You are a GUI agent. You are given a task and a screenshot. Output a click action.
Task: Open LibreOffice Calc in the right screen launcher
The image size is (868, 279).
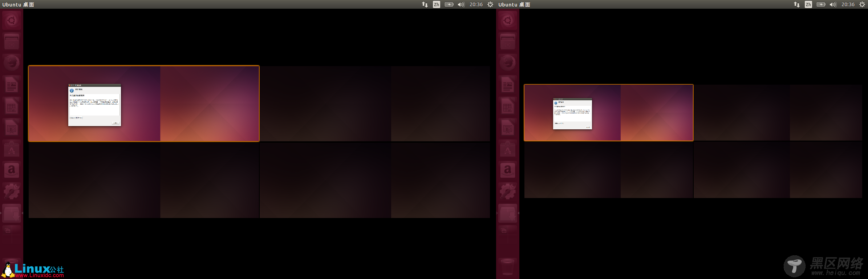(508, 106)
